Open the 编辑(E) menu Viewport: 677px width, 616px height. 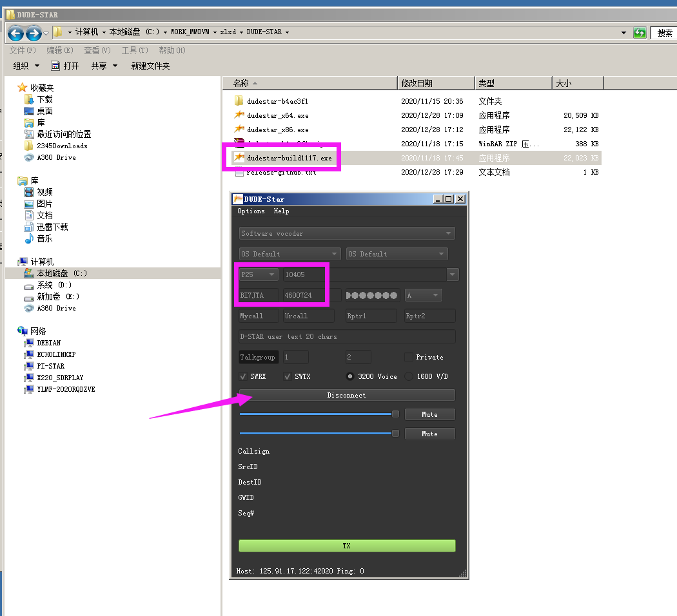coord(59,50)
